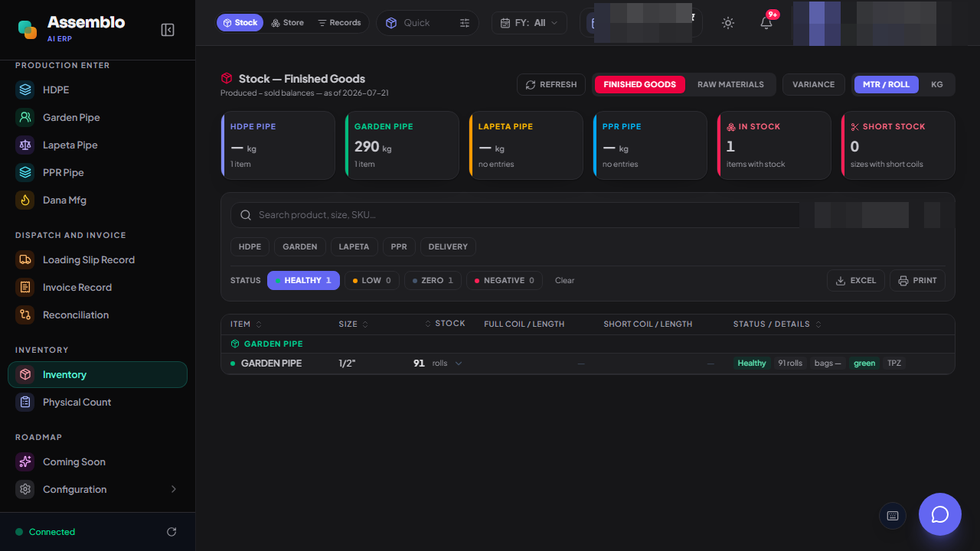Filter by HDPE chip

(250, 246)
